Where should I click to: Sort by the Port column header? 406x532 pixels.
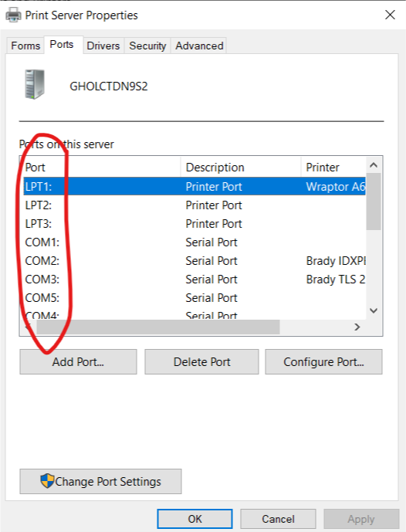pyautogui.click(x=102, y=167)
